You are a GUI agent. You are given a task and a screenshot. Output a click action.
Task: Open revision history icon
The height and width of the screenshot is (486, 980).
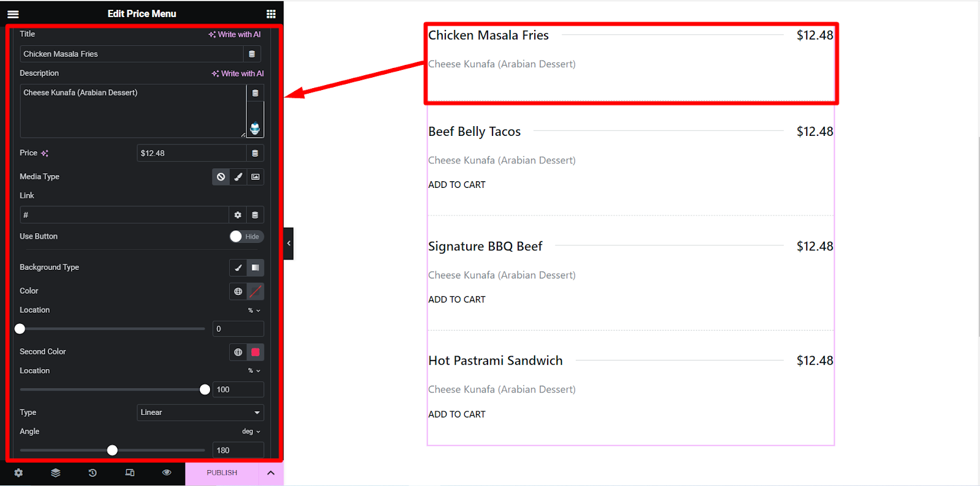pos(92,473)
